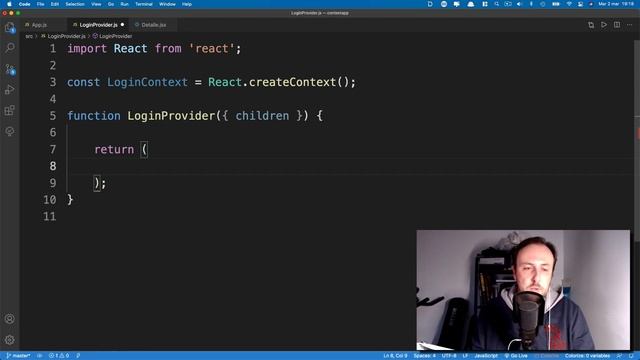
Task: Click the notifications bell in status bar
Action: 631,356
